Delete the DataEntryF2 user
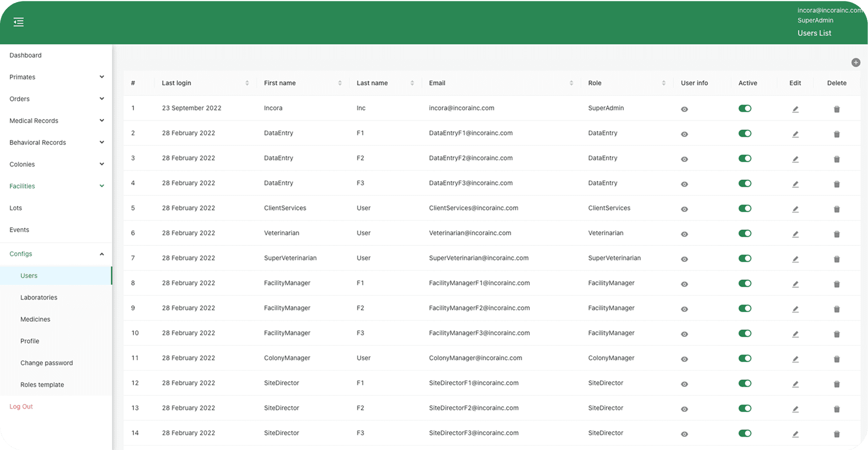The width and height of the screenshot is (868, 450). 836,159
